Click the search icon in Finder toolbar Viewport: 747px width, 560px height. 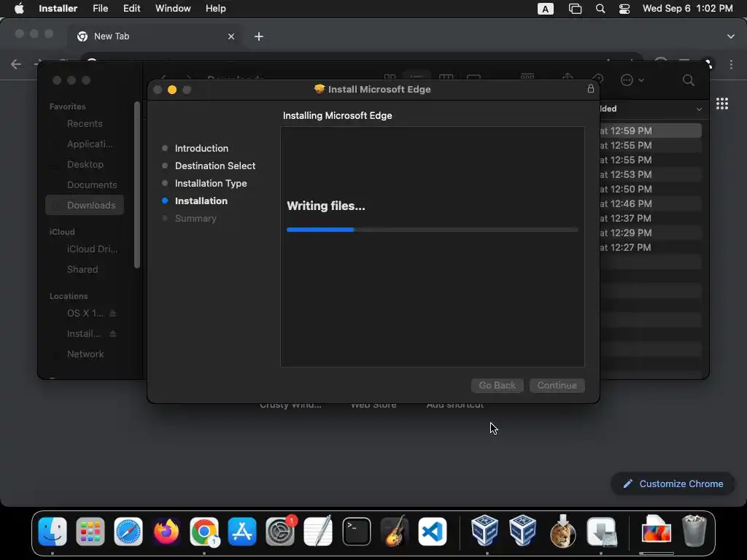[x=689, y=80]
